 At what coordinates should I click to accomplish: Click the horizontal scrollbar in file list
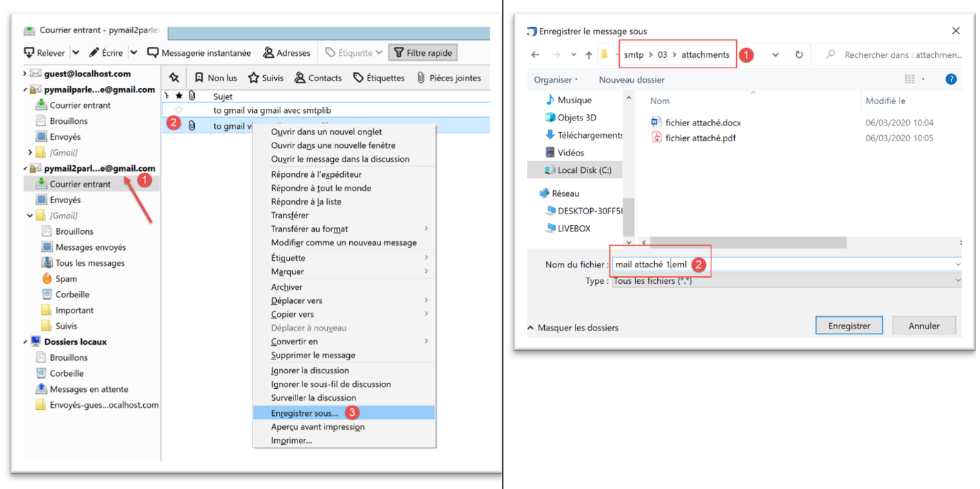click(x=747, y=242)
